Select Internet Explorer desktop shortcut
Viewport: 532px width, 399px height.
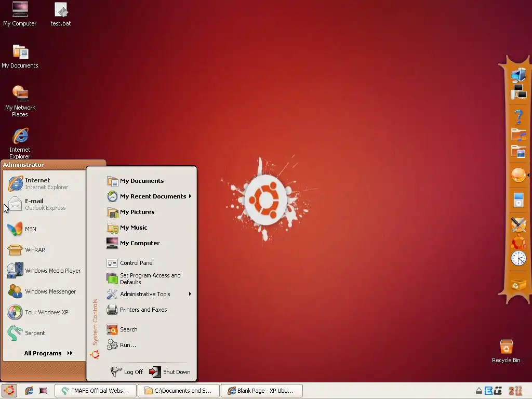click(x=20, y=143)
